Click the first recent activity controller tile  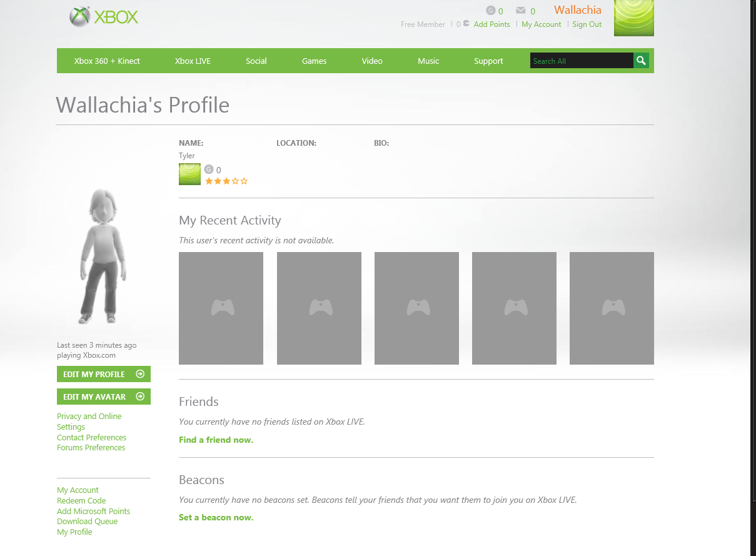[221, 308]
